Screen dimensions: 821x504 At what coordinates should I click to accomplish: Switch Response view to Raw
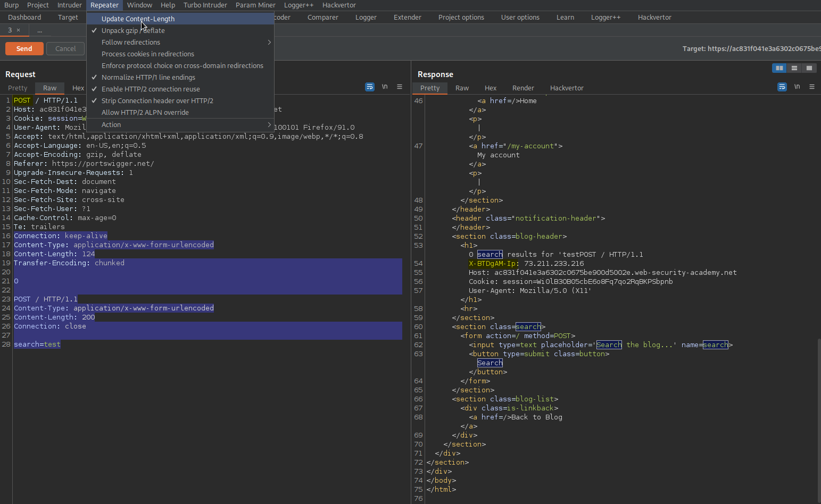[x=462, y=88]
